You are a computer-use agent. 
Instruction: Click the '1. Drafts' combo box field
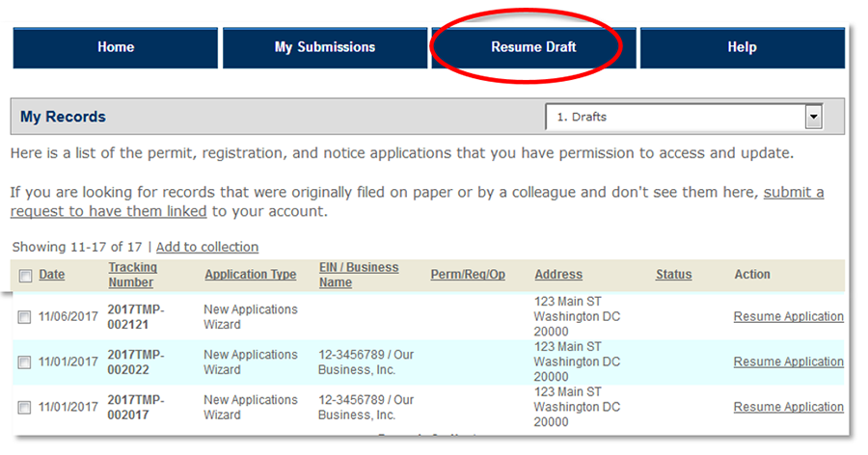click(x=675, y=118)
